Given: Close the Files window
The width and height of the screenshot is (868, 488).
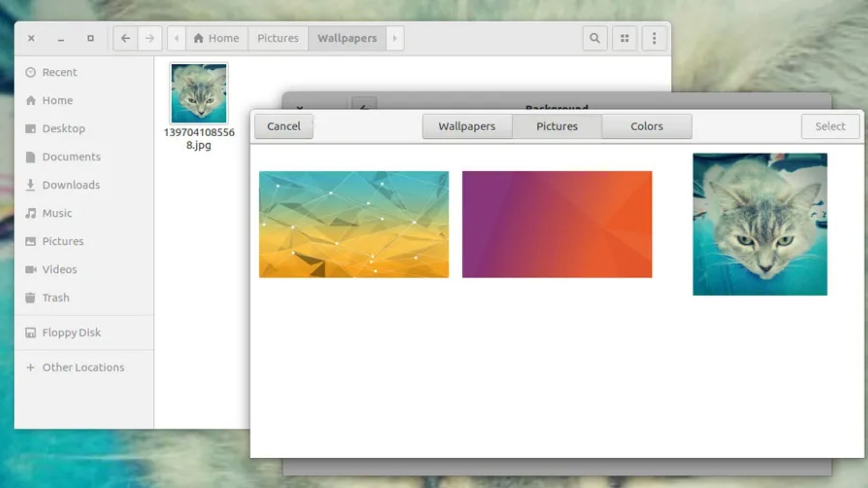Looking at the screenshot, I should (31, 38).
